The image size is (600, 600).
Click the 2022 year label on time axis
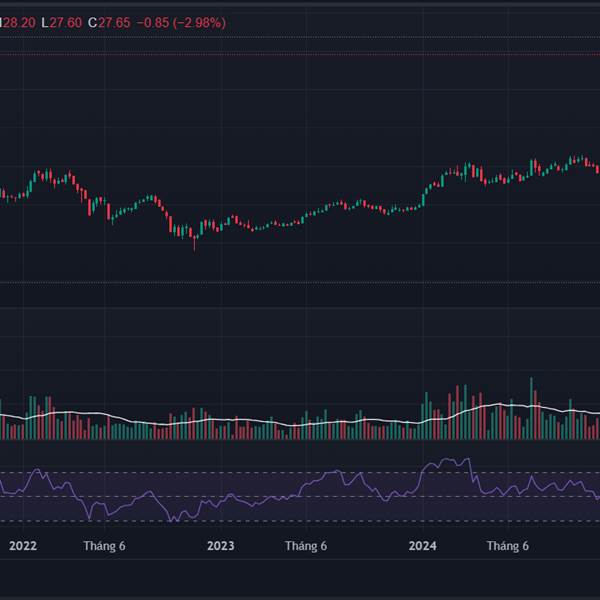(22, 546)
